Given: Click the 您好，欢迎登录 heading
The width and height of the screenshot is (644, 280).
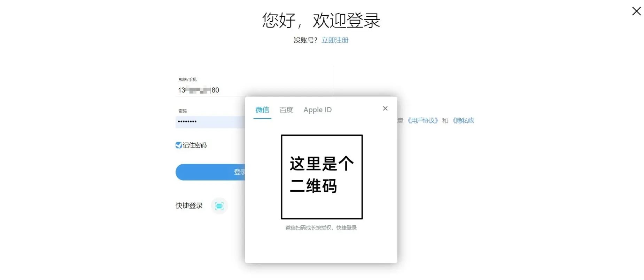Looking at the screenshot, I should pos(321,21).
